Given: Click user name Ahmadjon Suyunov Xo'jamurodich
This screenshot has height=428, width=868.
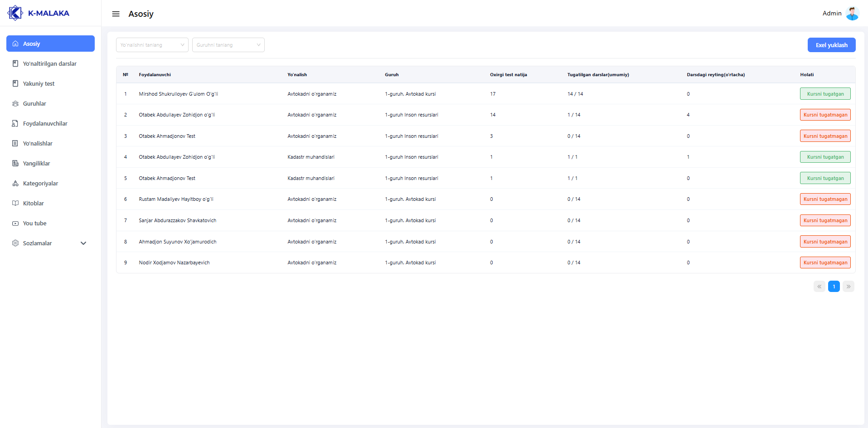Looking at the screenshot, I should pos(178,242).
